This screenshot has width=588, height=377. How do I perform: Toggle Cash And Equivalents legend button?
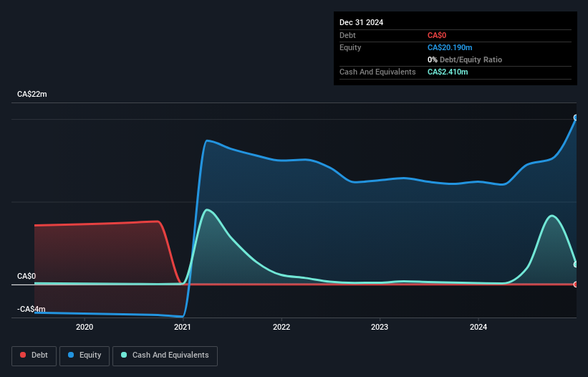(x=165, y=355)
